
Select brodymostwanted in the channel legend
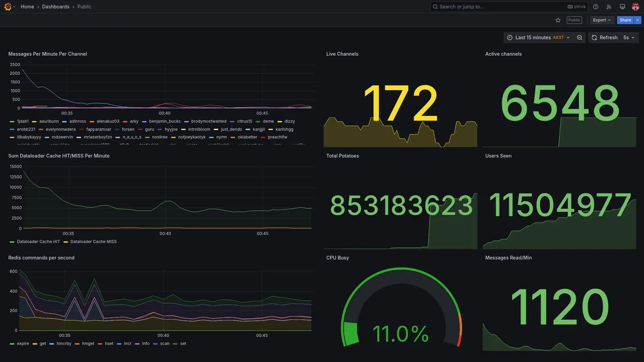(209, 121)
